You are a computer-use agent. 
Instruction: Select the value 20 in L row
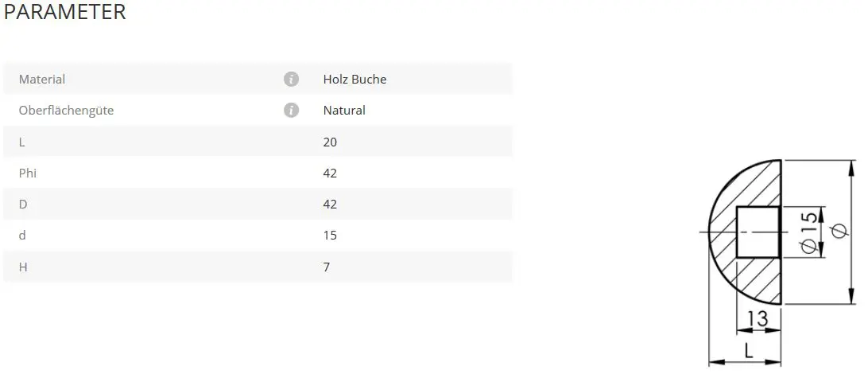[330, 142]
